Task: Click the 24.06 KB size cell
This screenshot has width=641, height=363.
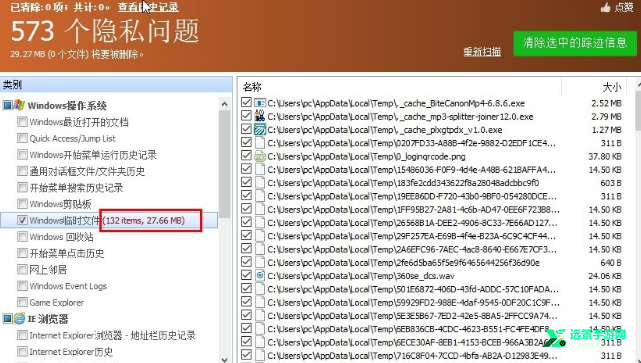Action: tap(605, 276)
